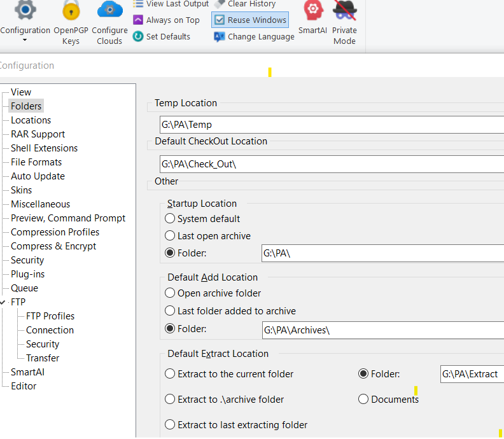Open SmartAI settings in tree
The width and height of the screenshot is (504, 439).
click(x=27, y=372)
